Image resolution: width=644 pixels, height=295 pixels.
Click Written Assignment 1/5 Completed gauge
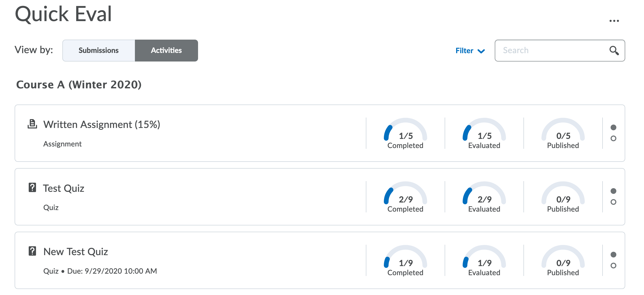pos(405,133)
